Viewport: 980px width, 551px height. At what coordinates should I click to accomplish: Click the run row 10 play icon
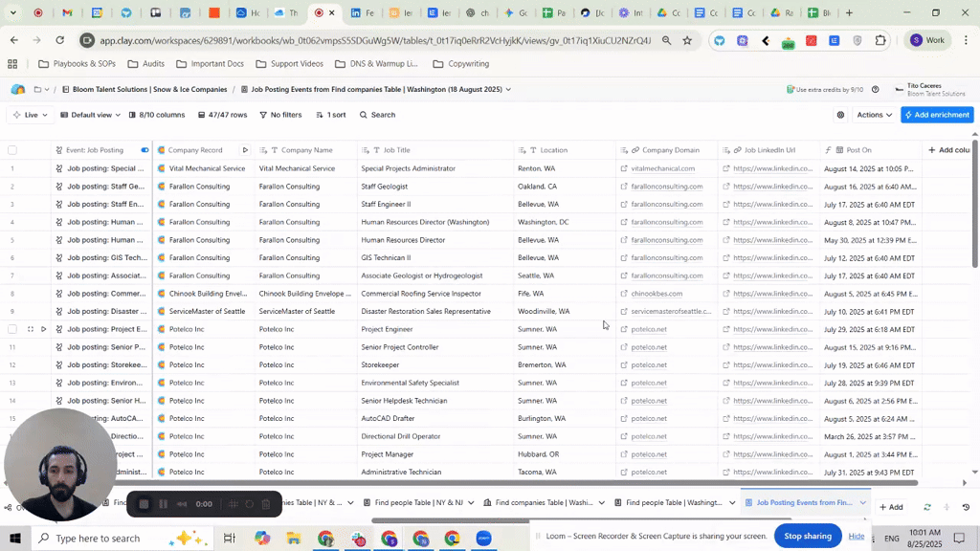[x=43, y=329]
